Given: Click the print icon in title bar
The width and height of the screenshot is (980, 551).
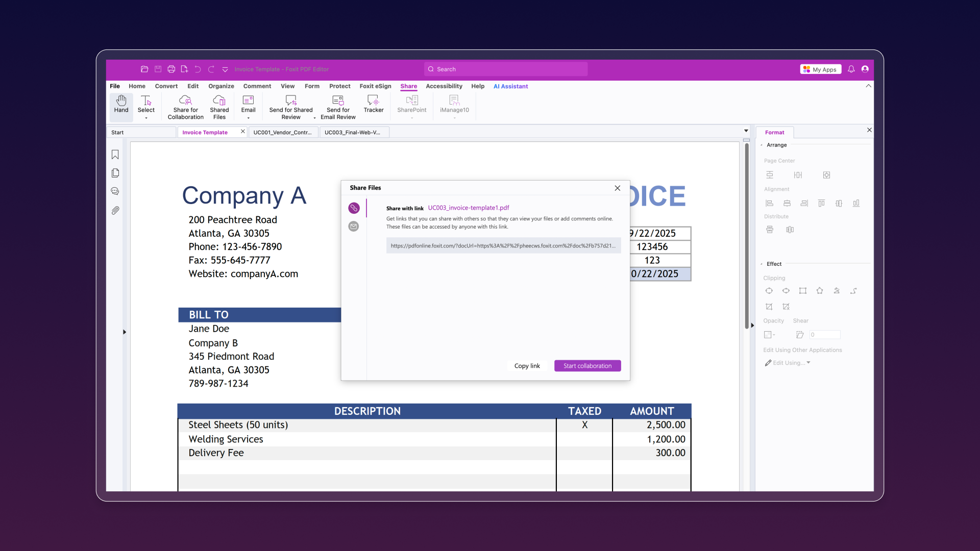Looking at the screenshot, I should point(171,69).
